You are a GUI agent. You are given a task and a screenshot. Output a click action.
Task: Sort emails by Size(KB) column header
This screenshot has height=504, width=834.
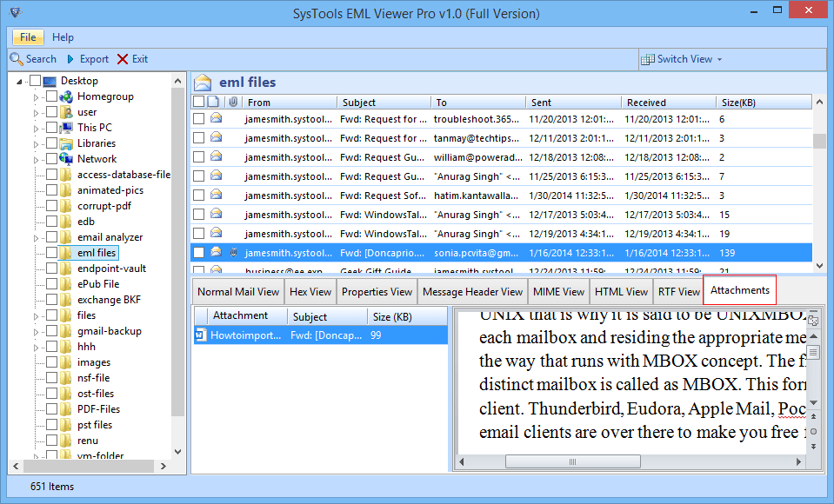click(764, 102)
